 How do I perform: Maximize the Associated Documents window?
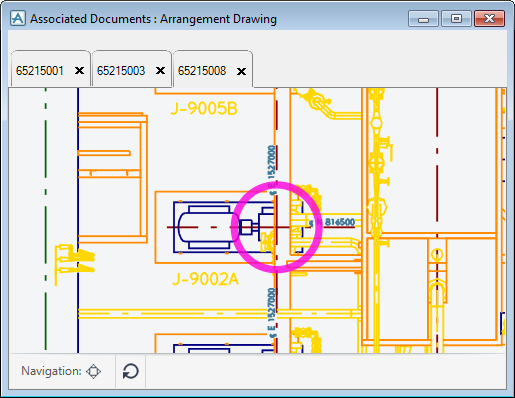coord(456,19)
